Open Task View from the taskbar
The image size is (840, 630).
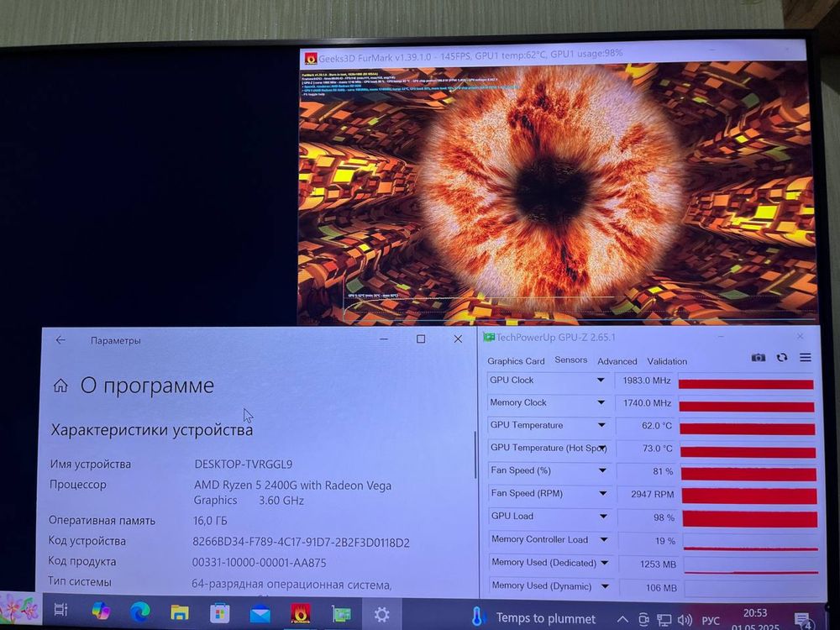click(60, 609)
